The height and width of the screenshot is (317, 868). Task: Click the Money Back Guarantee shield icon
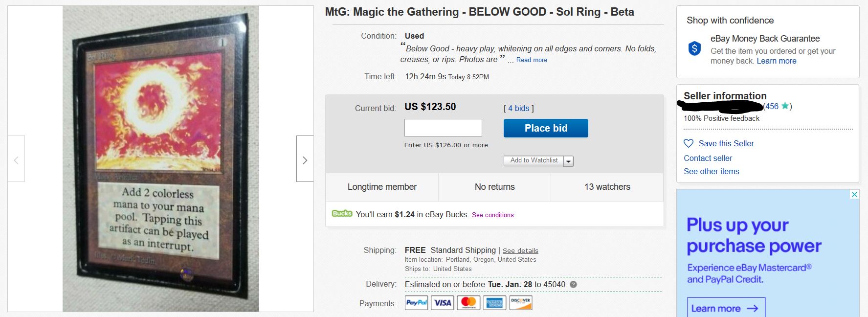[694, 48]
